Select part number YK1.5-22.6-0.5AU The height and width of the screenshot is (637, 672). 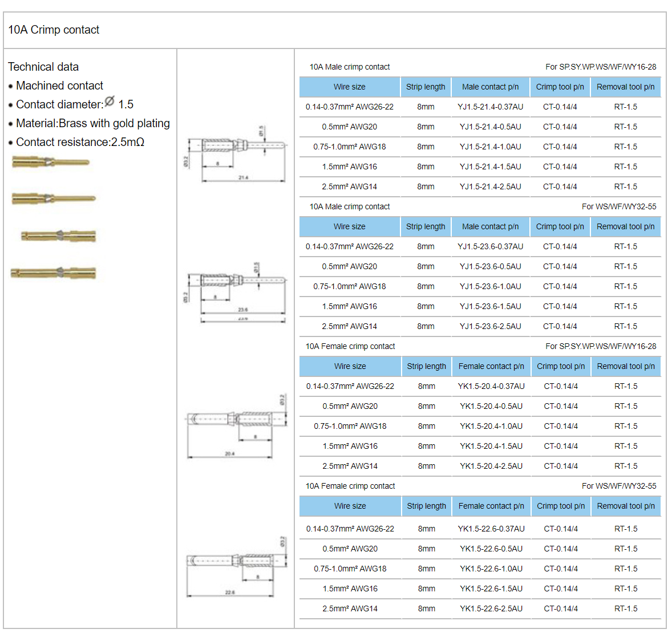(x=491, y=549)
